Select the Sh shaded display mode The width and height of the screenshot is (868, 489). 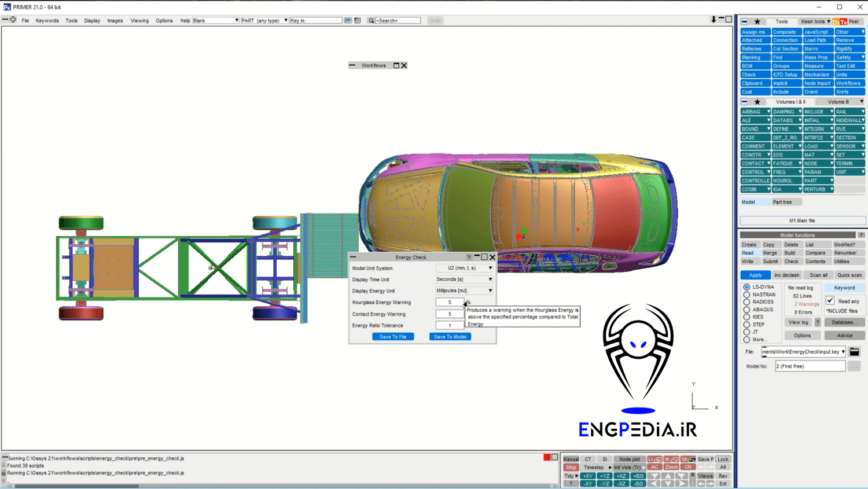click(688, 459)
